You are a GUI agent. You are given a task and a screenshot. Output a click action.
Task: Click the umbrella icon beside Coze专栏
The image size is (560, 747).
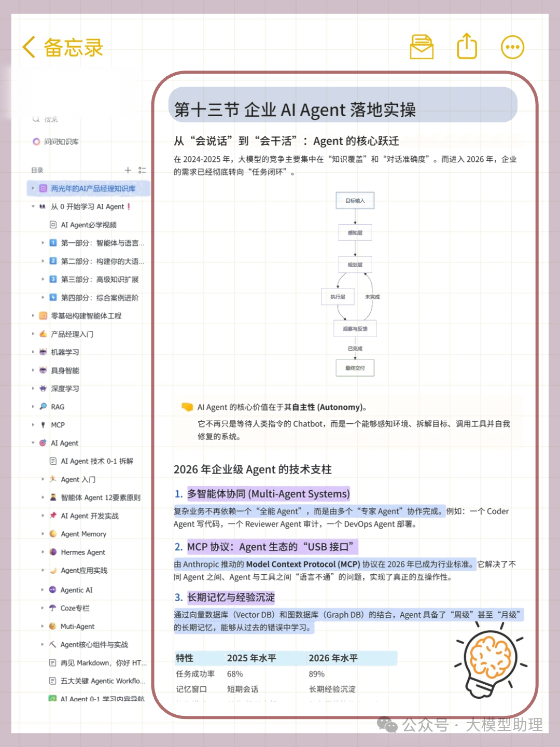(x=52, y=607)
